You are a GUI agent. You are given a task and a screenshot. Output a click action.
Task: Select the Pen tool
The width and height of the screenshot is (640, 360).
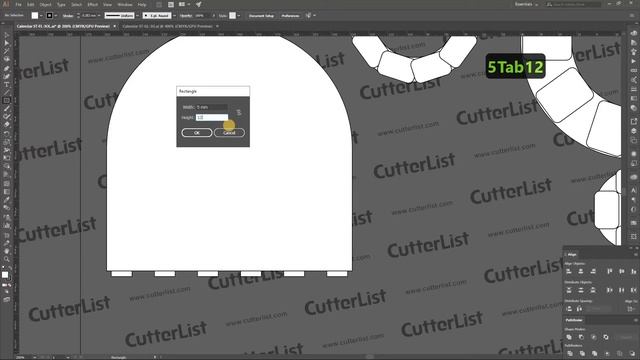pyautogui.click(x=7, y=68)
